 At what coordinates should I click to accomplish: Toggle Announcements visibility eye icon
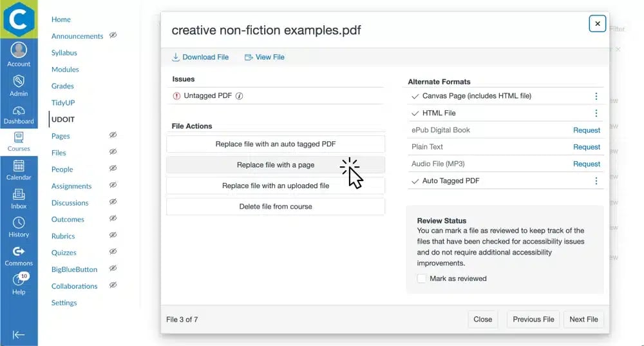click(113, 35)
